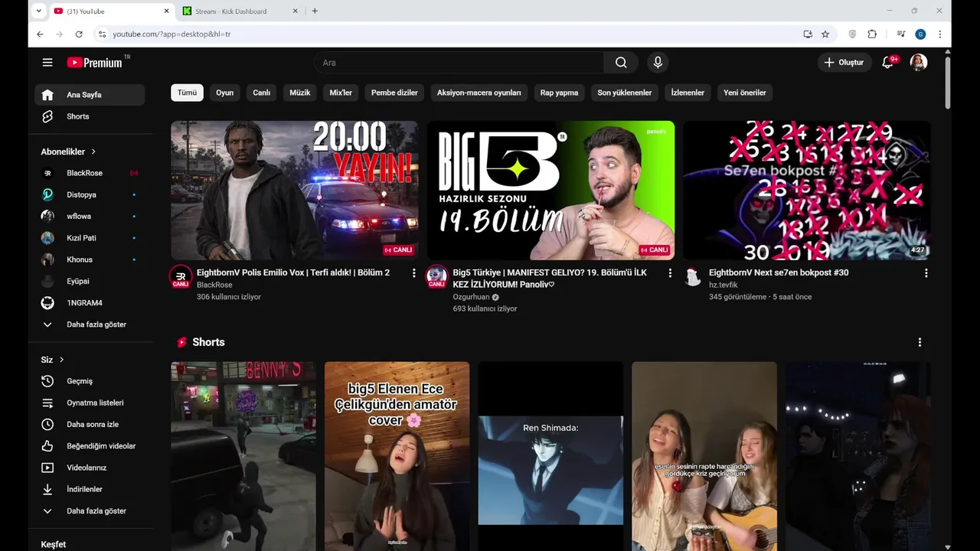This screenshot has height=551, width=980.
Task: Open the Siz section chevron
Action: pos(61,360)
